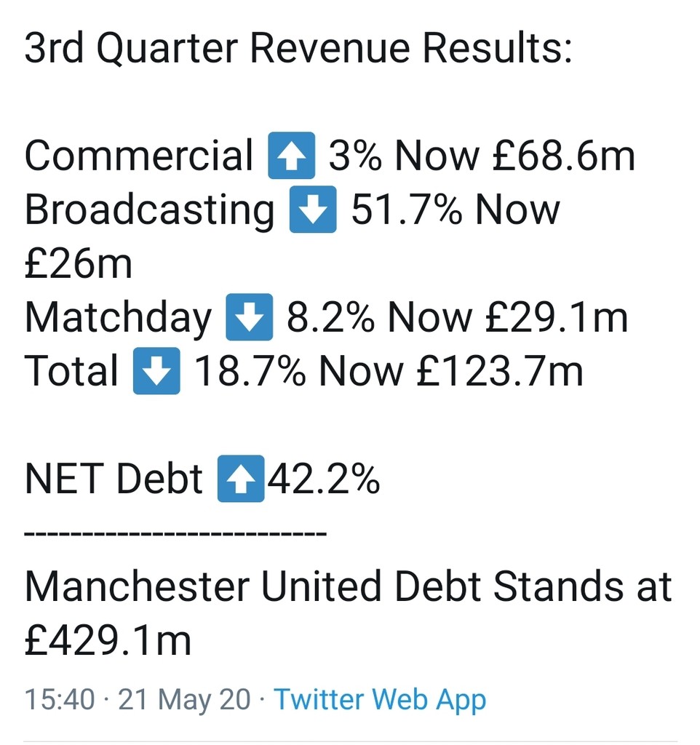Click the "£68.6m" commercial revenue figure

coord(563,156)
